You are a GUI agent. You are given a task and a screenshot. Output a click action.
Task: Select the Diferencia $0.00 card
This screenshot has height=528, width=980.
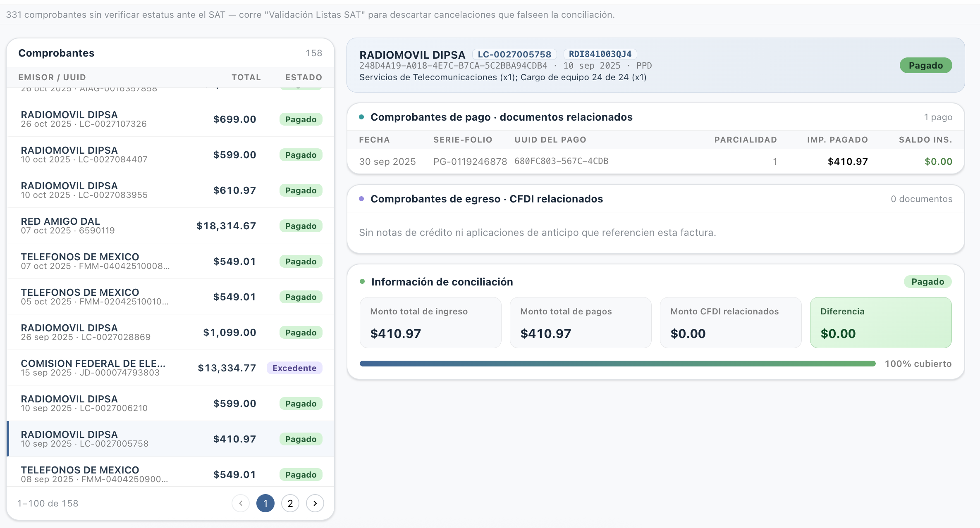(881, 323)
